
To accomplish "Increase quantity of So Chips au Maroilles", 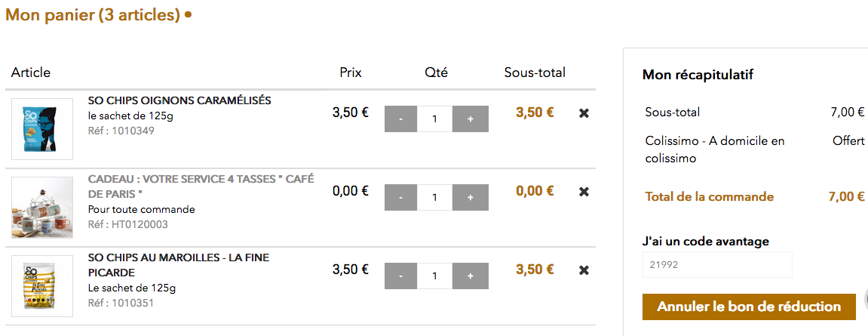I will coord(471,276).
